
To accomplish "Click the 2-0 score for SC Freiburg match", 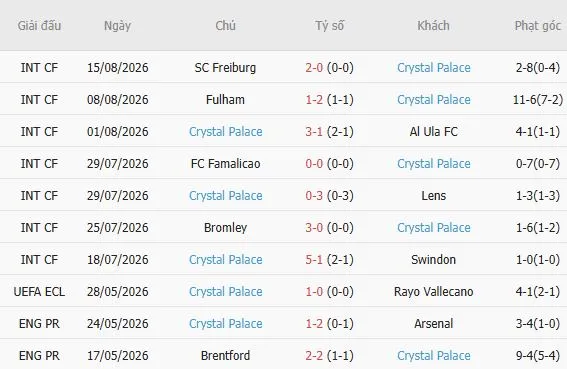I will tap(314, 68).
